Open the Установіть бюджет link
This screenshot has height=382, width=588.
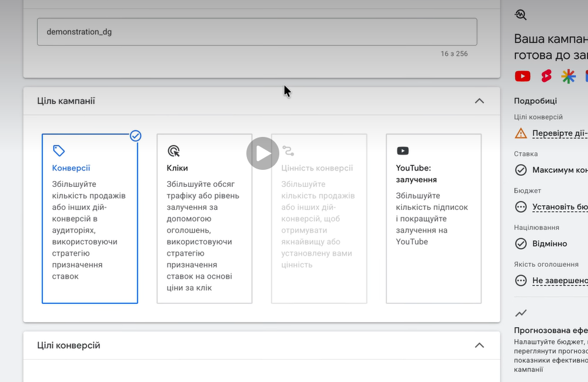point(560,207)
